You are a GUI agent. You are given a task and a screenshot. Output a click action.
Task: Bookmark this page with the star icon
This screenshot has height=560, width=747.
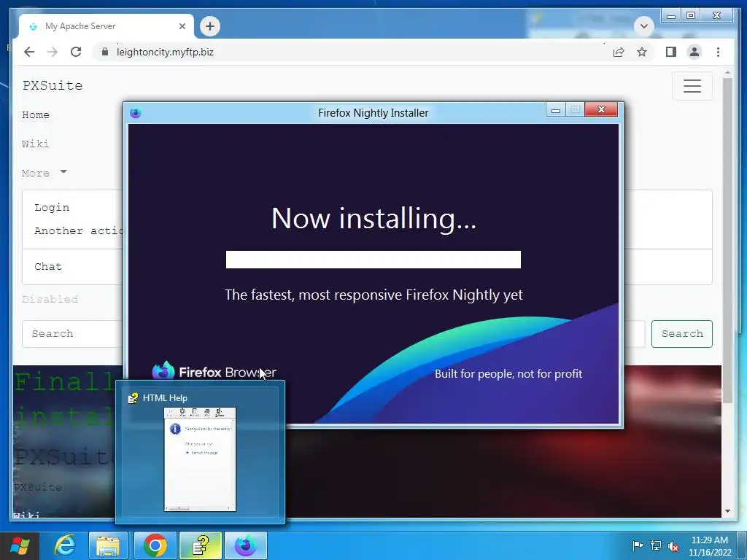coord(642,52)
